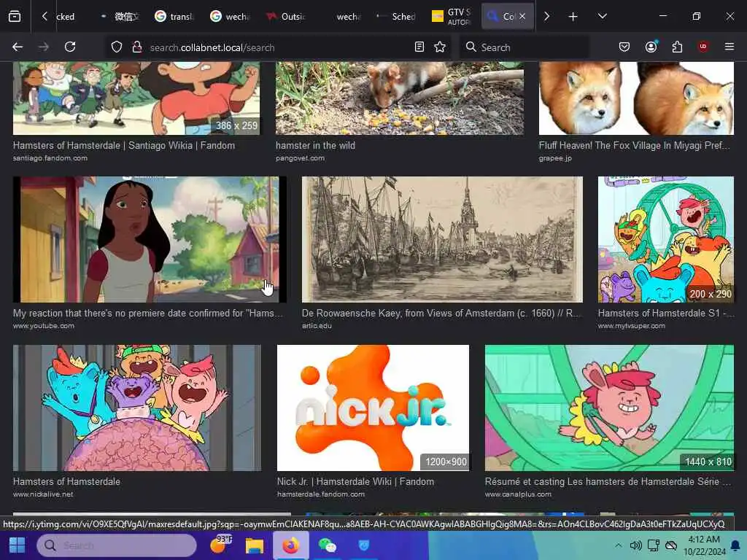Click the Windows taskbar search box
This screenshot has height=560, width=747.
[x=117, y=545]
